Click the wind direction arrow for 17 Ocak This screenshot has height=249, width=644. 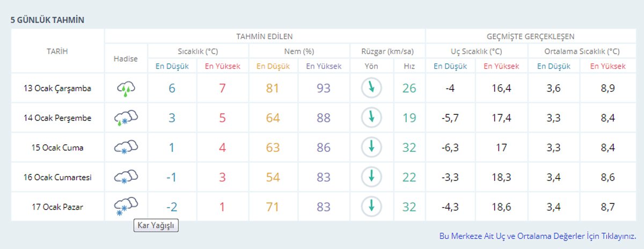click(371, 206)
